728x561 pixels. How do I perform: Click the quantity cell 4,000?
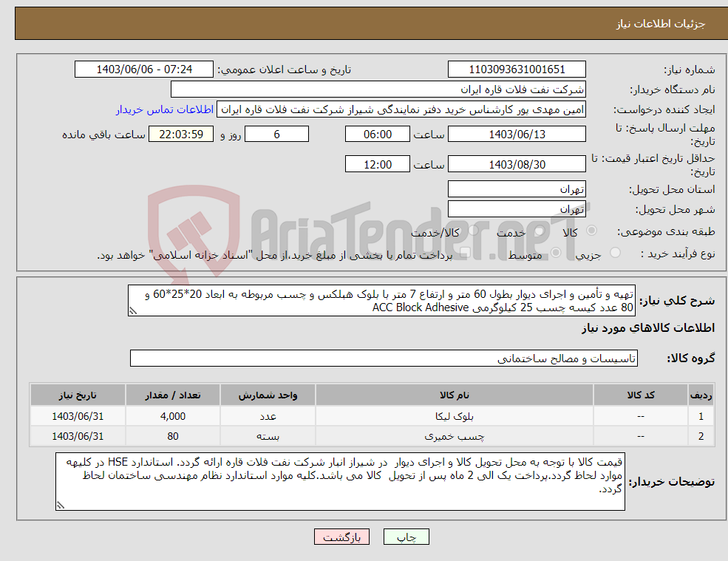pyautogui.click(x=173, y=416)
